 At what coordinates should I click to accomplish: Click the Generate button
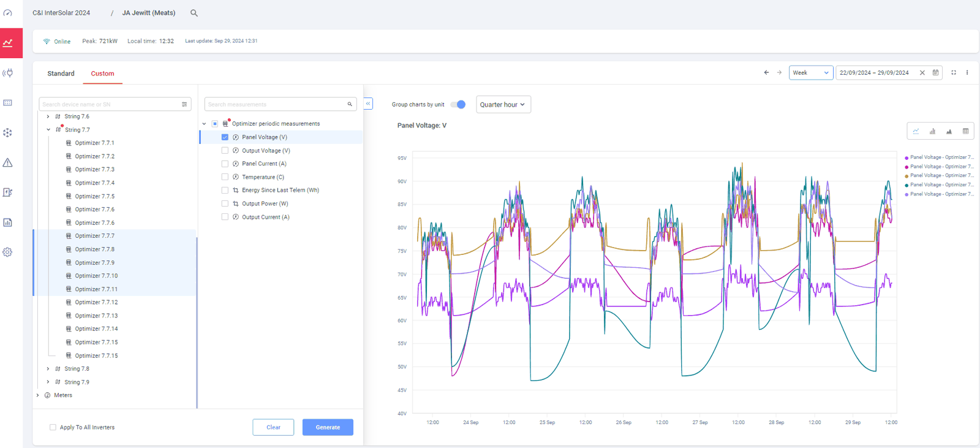pyautogui.click(x=328, y=427)
